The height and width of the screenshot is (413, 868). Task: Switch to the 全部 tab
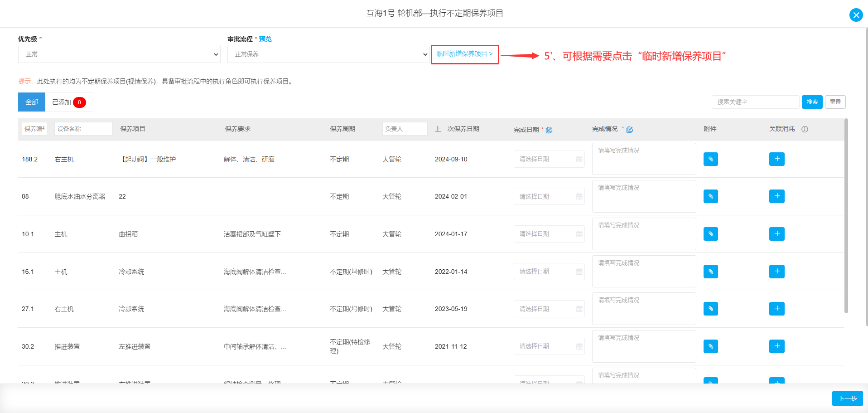(32, 102)
